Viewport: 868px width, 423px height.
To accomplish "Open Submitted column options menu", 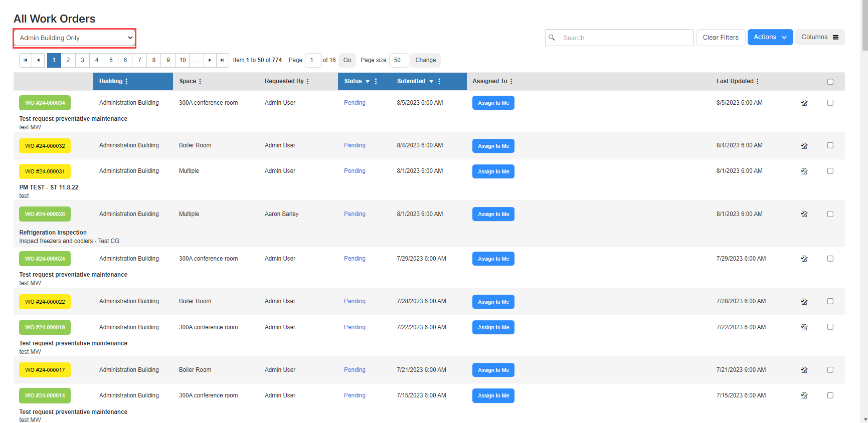I will pos(439,81).
